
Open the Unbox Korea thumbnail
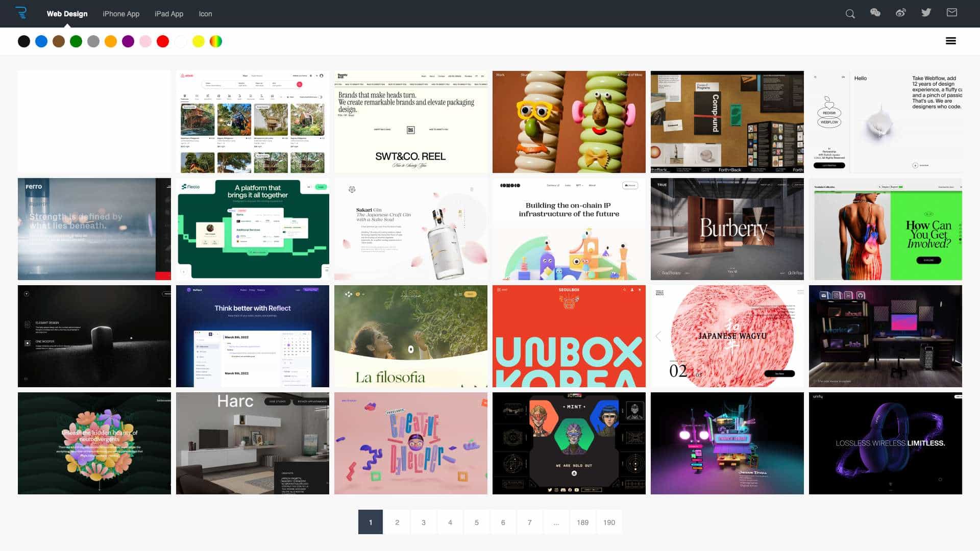coord(569,336)
